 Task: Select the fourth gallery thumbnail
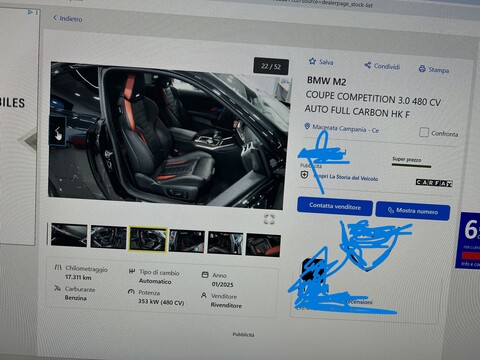tap(187, 241)
